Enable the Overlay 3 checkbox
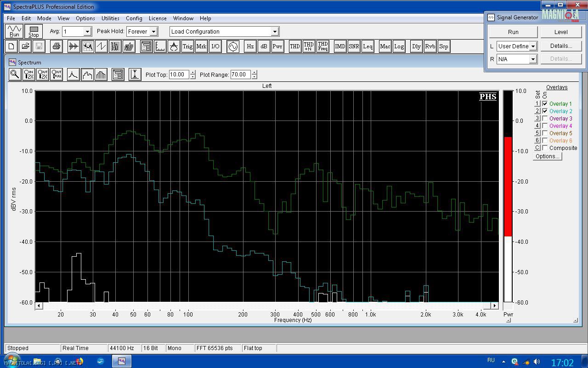Screen dimensions: 588x368 point(545,119)
